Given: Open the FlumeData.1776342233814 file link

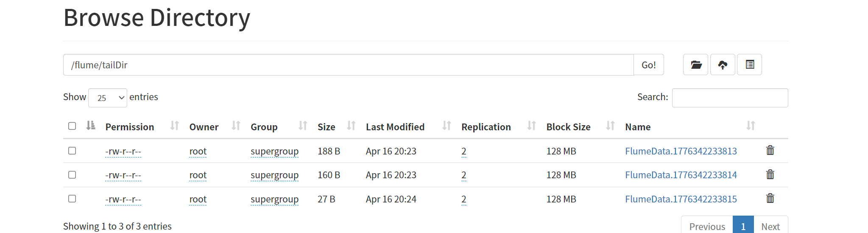Looking at the screenshot, I should 681,175.
